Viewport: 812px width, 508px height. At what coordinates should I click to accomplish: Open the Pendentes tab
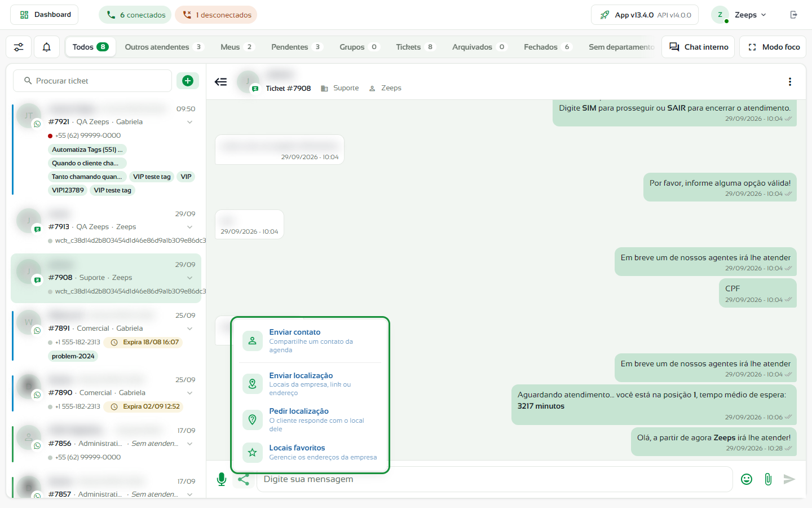click(297, 47)
